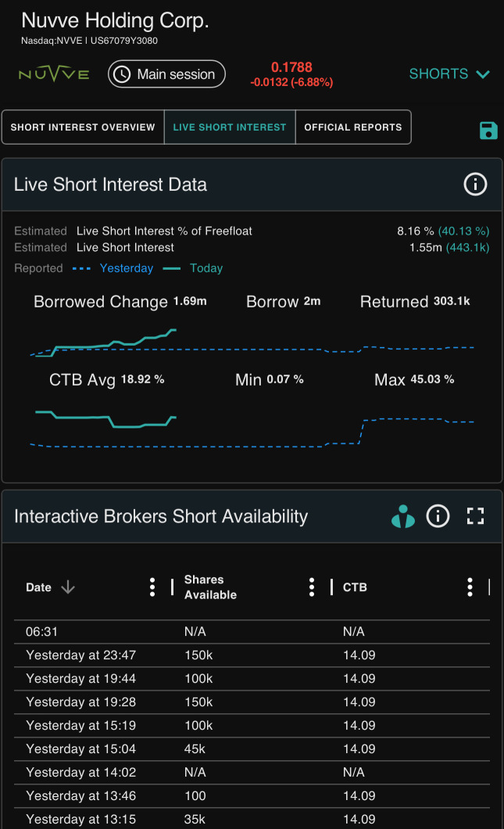Click the Shares Available column header
The width and height of the screenshot is (504, 829).
pos(210,587)
